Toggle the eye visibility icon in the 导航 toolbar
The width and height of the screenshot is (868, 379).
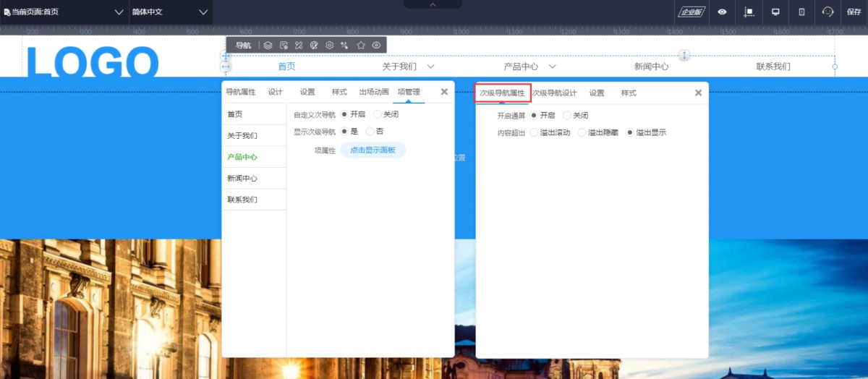click(376, 45)
